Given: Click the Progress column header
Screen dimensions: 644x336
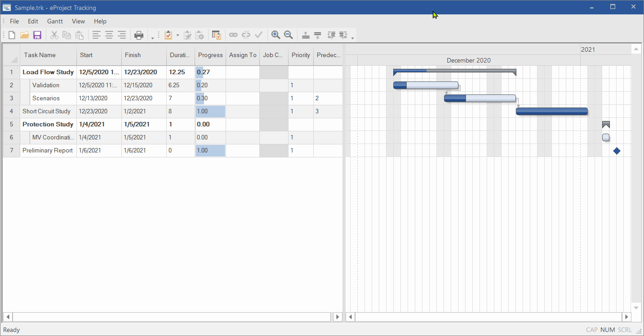Looking at the screenshot, I should 210,55.
